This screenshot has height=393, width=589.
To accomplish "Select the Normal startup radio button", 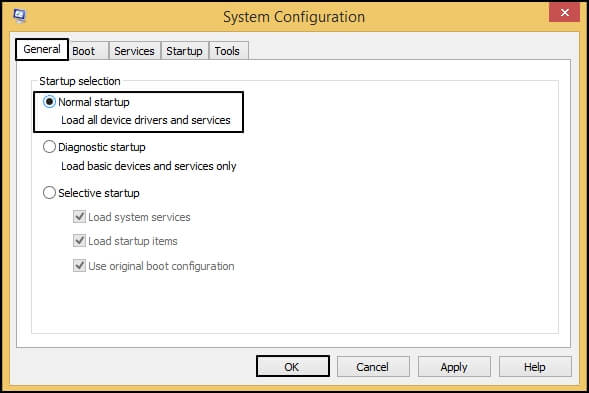I will [49, 102].
